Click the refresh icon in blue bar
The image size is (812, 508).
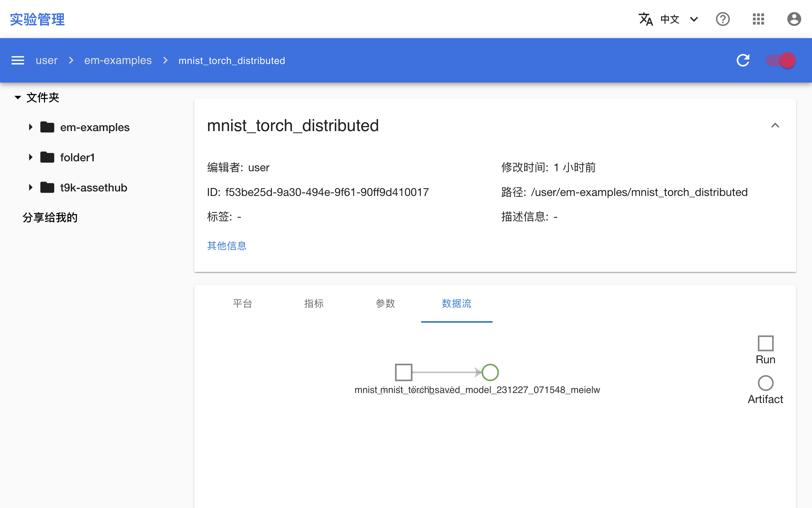[x=743, y=61]
